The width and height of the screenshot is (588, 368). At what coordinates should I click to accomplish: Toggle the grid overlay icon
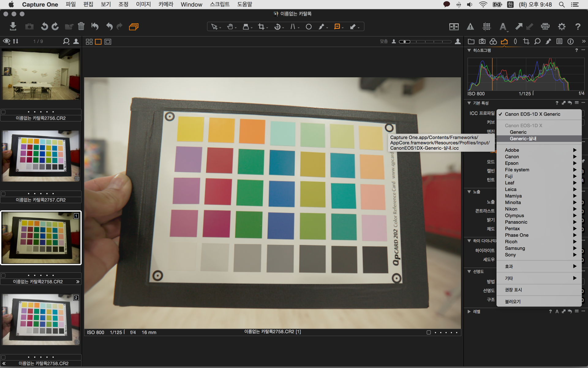point(487,27)
